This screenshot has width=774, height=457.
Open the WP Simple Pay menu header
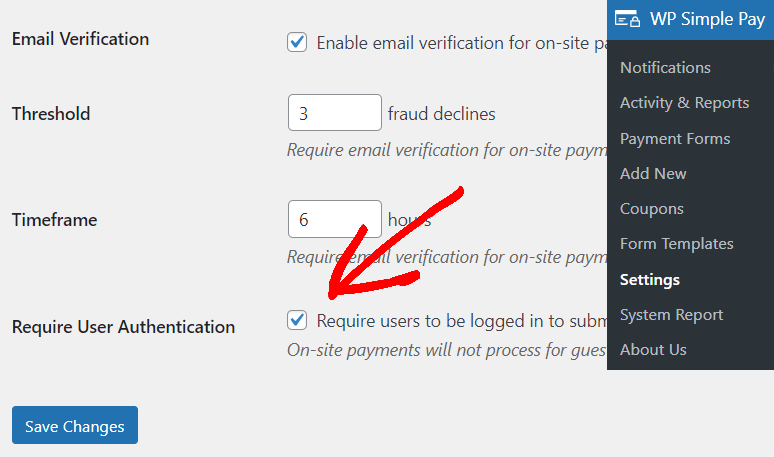(691, 20)
